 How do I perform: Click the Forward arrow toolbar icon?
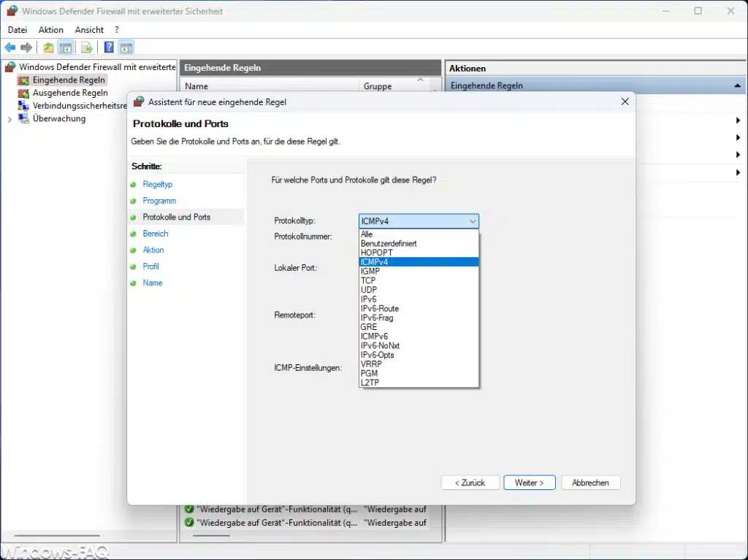[27, 47]
